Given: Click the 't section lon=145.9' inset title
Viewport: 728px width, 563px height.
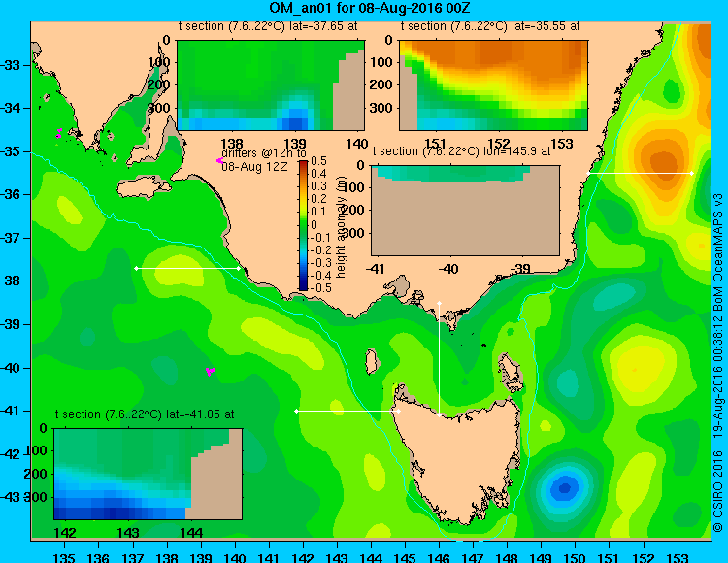Looking at the screenshot, I should [461, 151].
